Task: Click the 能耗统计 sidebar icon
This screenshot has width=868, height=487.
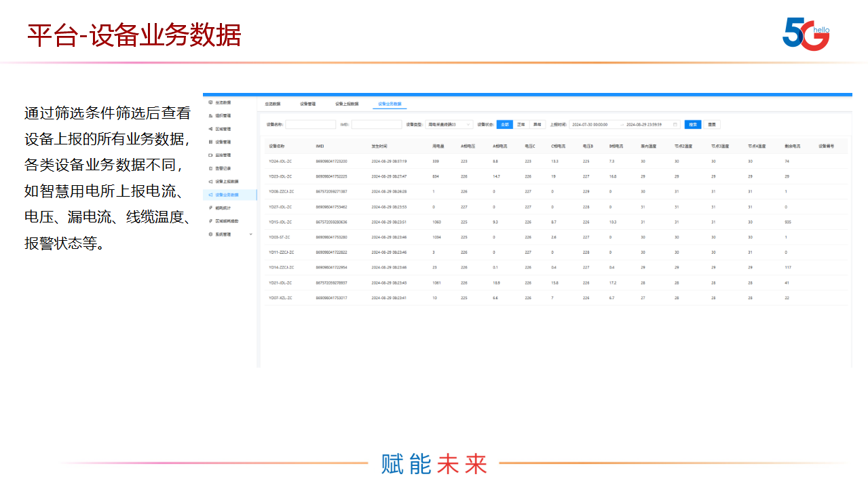Action: pos(210,208)
